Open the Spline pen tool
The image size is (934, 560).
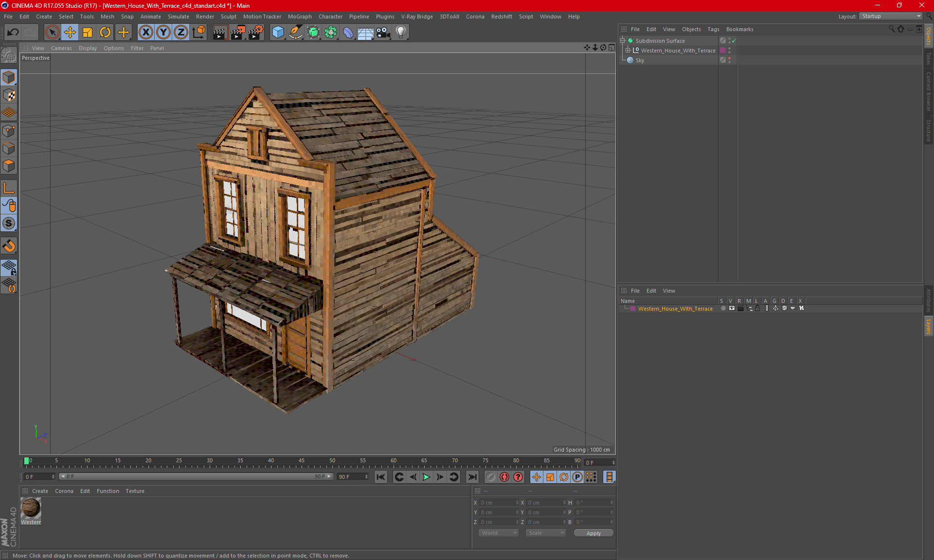[295, 32]
